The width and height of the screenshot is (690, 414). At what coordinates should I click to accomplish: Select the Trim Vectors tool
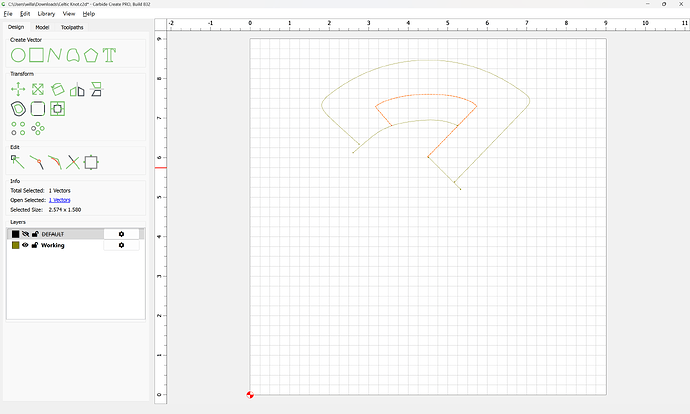(x=73, y=161)
